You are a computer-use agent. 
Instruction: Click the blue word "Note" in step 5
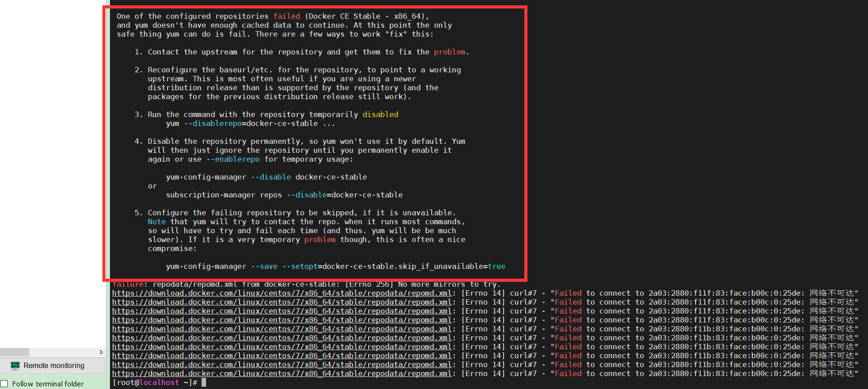click(x=157, y=222)
